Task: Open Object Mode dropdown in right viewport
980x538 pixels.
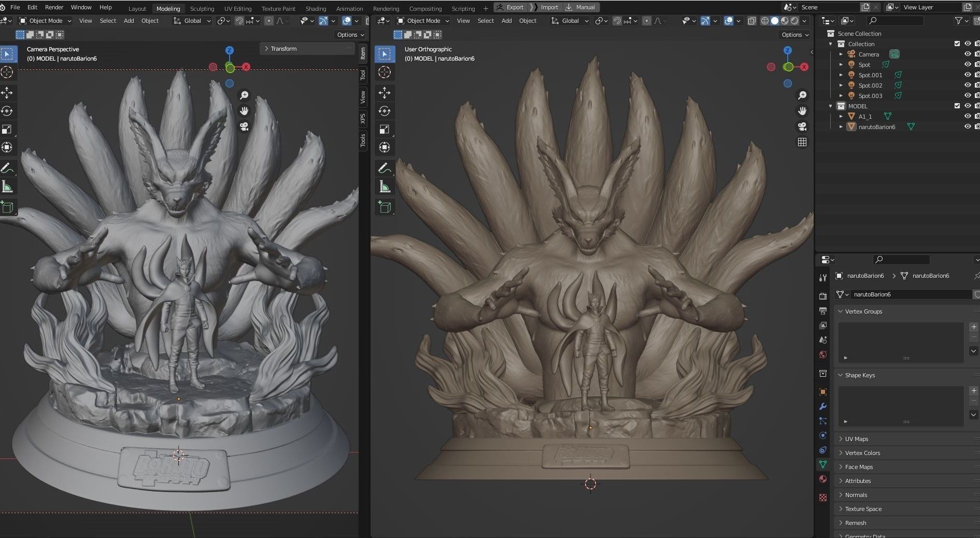Action: [422, 21]
